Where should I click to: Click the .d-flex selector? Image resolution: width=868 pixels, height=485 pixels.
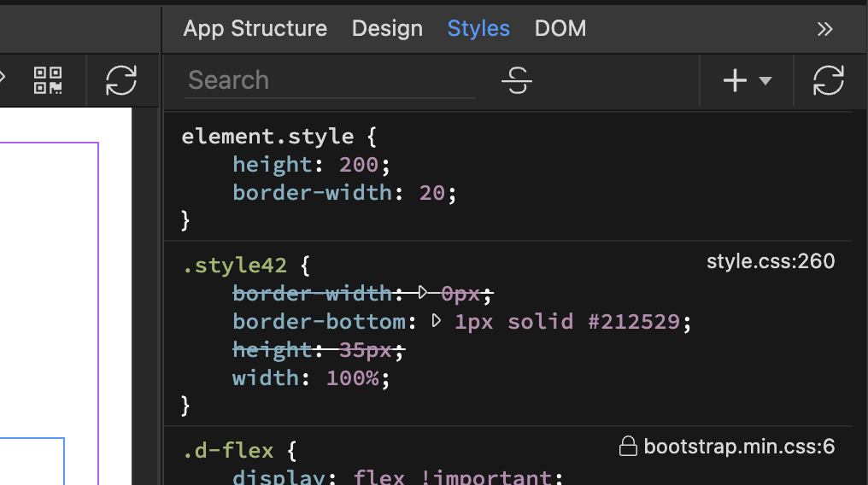point(228,451)
